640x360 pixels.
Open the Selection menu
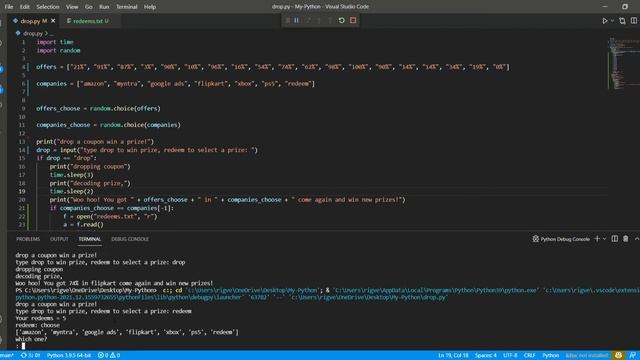48,7
